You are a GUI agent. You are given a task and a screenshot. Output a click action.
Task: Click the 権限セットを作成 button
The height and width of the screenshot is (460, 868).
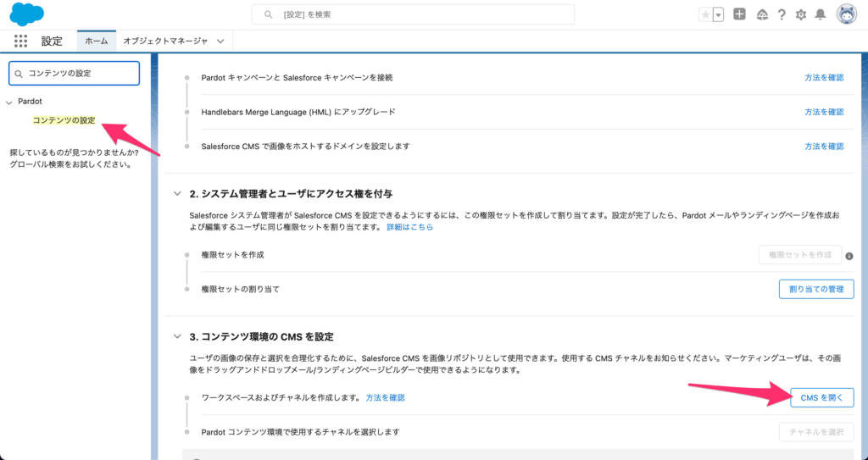[x=800, y=255]
